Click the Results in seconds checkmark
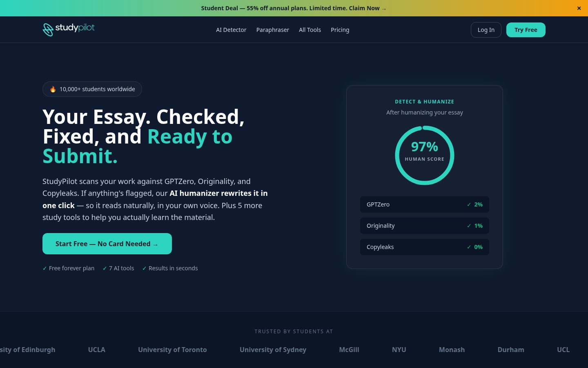The height and width of the screenshot is (368, 588). (144, 268)
